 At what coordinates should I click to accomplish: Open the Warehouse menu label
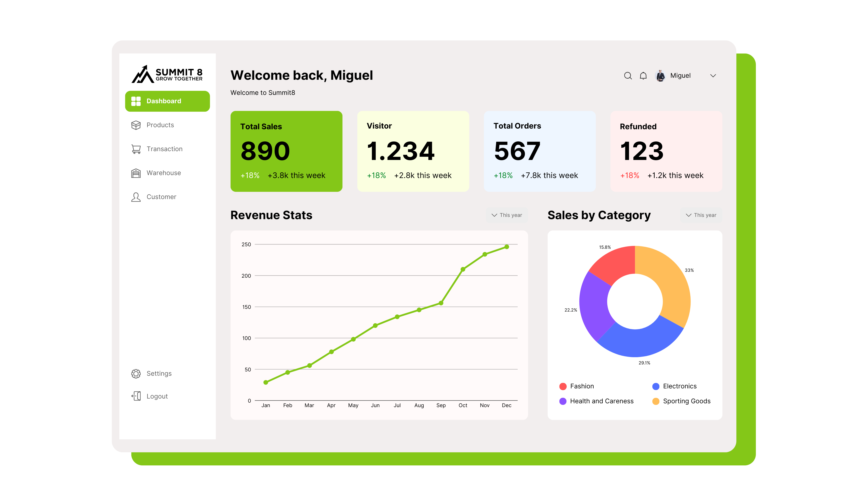point(164,173)
